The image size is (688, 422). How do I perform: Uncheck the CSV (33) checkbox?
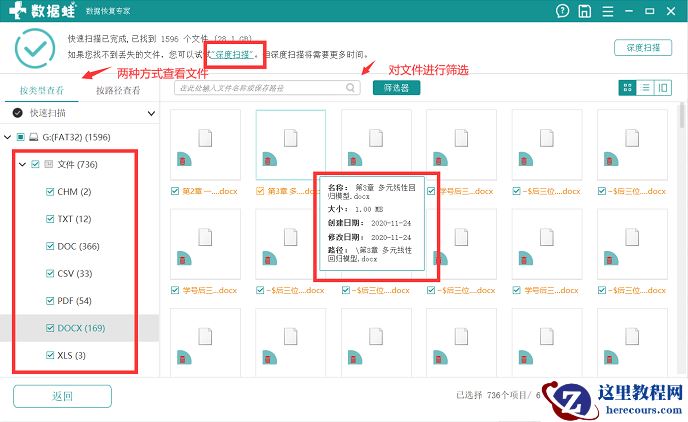tap(50, 273)
